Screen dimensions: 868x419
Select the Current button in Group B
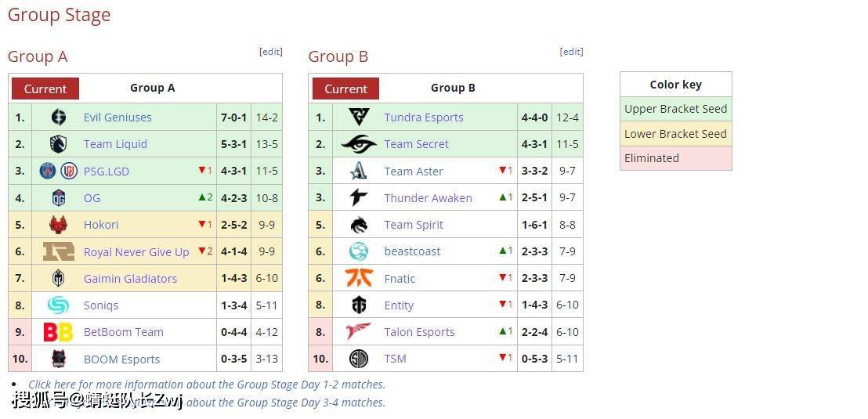point(346,88)
